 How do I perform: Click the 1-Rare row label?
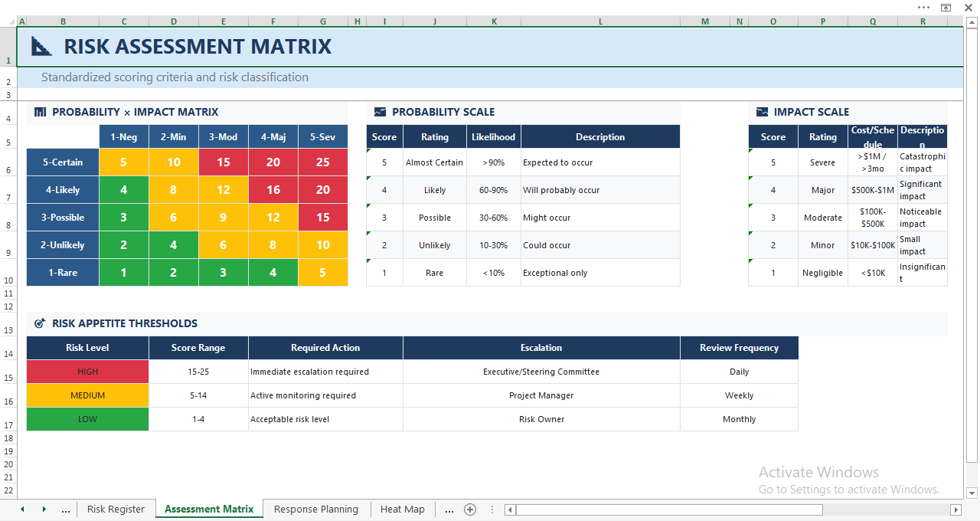pos(63,273)
